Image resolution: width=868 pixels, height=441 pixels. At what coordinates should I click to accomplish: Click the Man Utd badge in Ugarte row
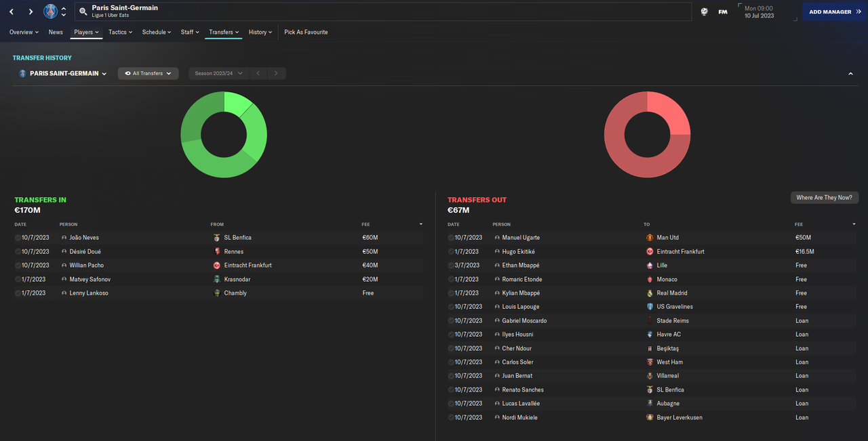(650, 238)
